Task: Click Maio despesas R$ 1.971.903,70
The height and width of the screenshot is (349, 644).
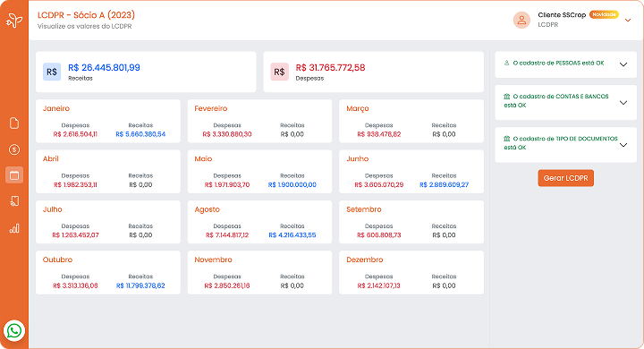Action: (x=227, y=185)
